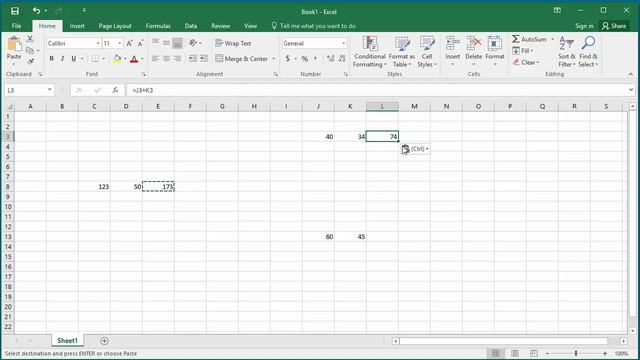Click the Merge & Center button
The image size is (640, 360).
coord(242,59)
